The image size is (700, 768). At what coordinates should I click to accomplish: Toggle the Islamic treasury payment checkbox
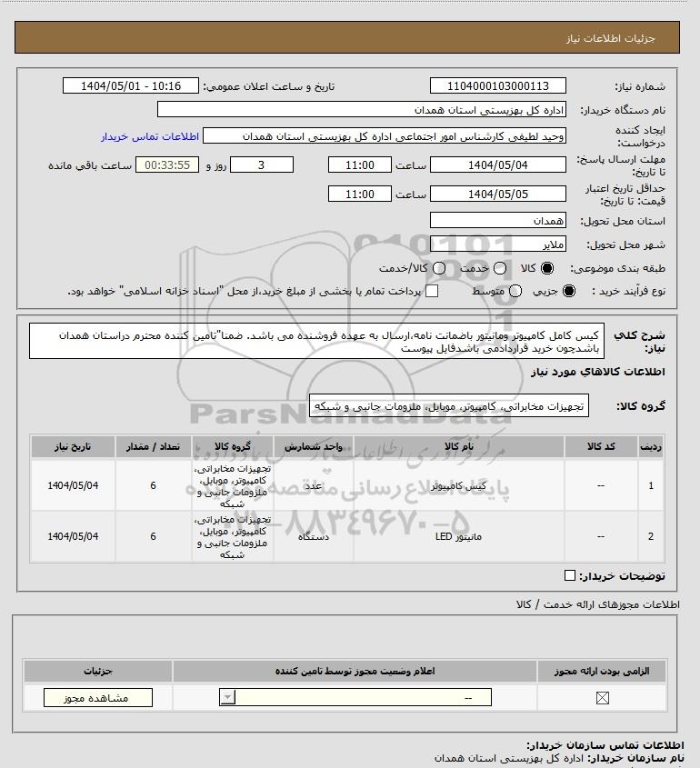(x=432, y=291)
